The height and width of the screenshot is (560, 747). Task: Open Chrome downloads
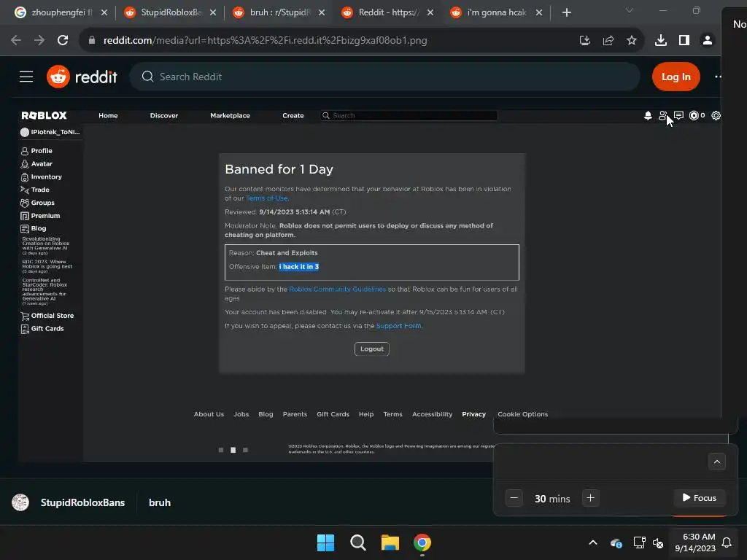point(660,41)
